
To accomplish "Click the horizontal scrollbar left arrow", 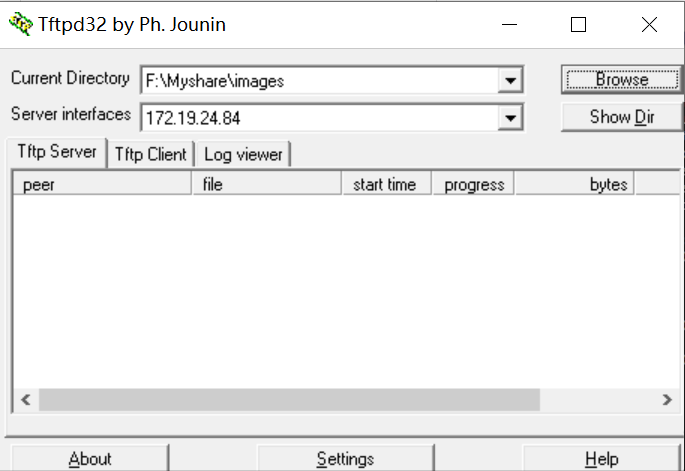I will (26, 399).
